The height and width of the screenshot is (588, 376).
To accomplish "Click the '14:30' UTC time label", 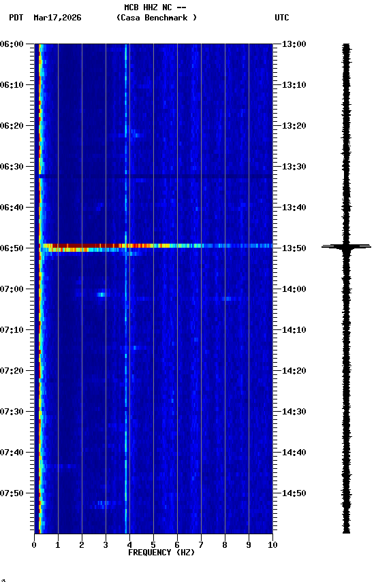I will (x=294, y=412).
